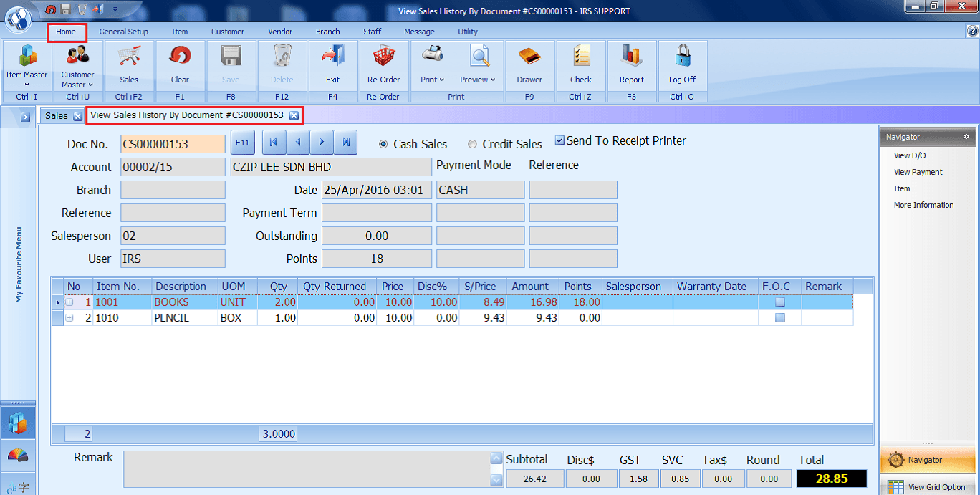Screen dimensions: 980x495
Task: Click the Remark text area
Action: [x=308, y=469]
